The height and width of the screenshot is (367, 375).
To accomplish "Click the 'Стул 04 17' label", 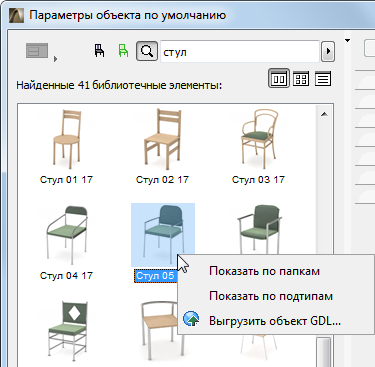I will [x=66, y=276].
